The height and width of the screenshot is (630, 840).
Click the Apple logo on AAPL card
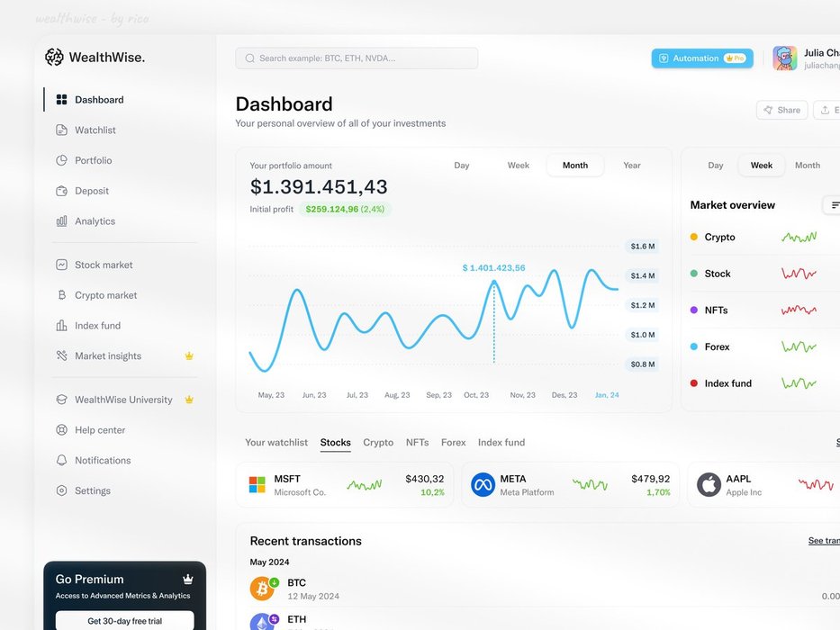709,485
